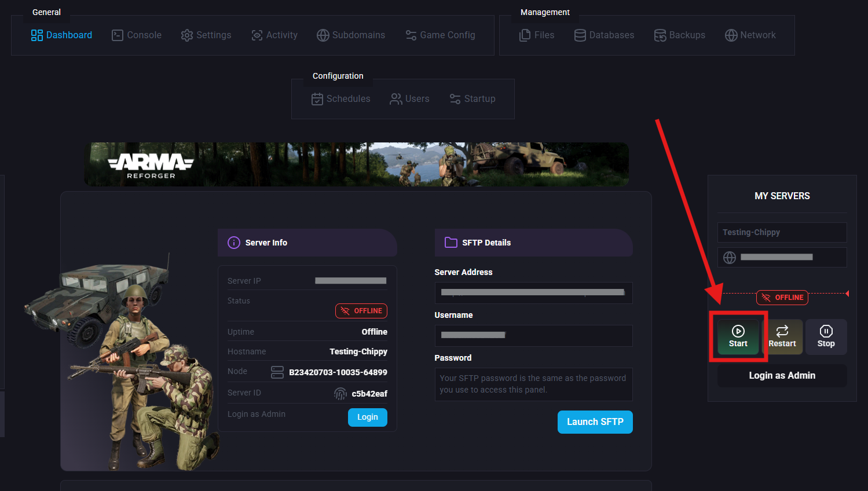The height and width of the screenshot is (491, 868).
Task: Click the SFTP Details header
Action: point(534,243)
